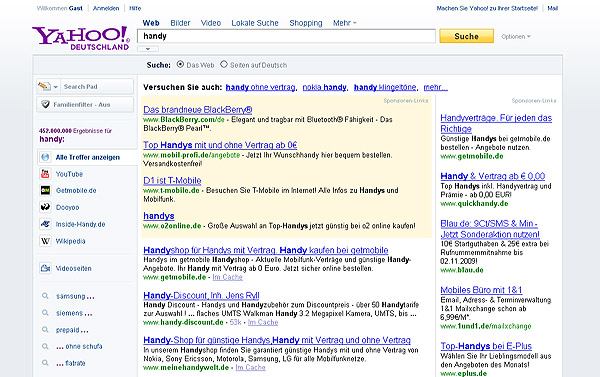Click suggestion handy klingeltöne
Viewport: 600px width, 377px height.
click(385, 87)
